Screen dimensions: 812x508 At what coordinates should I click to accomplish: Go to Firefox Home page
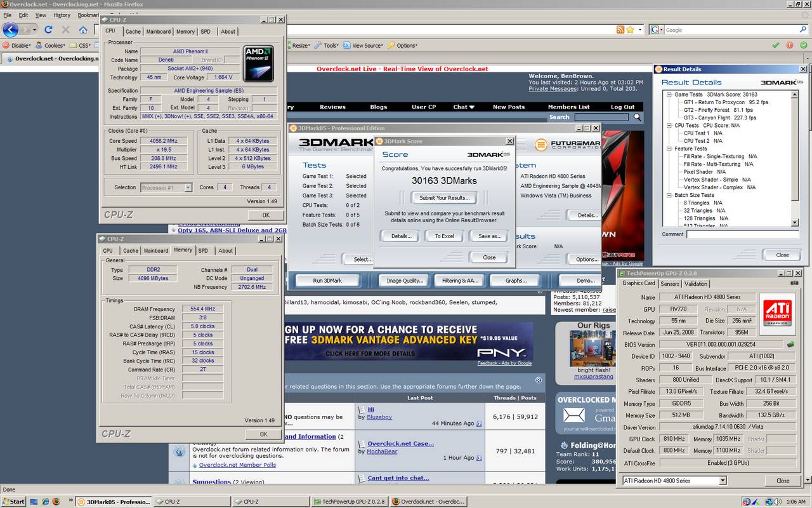[83, 29]
